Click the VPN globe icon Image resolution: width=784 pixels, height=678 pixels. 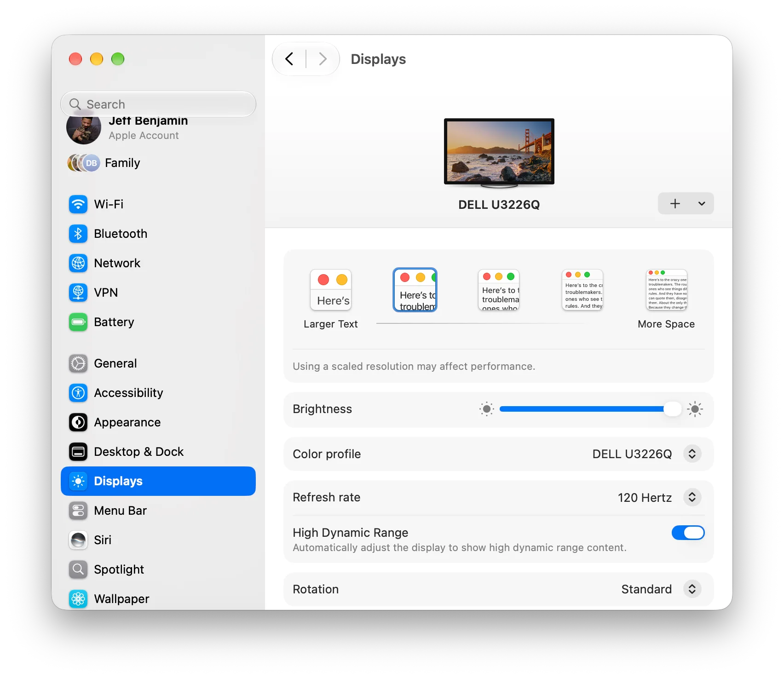point(78,293)
